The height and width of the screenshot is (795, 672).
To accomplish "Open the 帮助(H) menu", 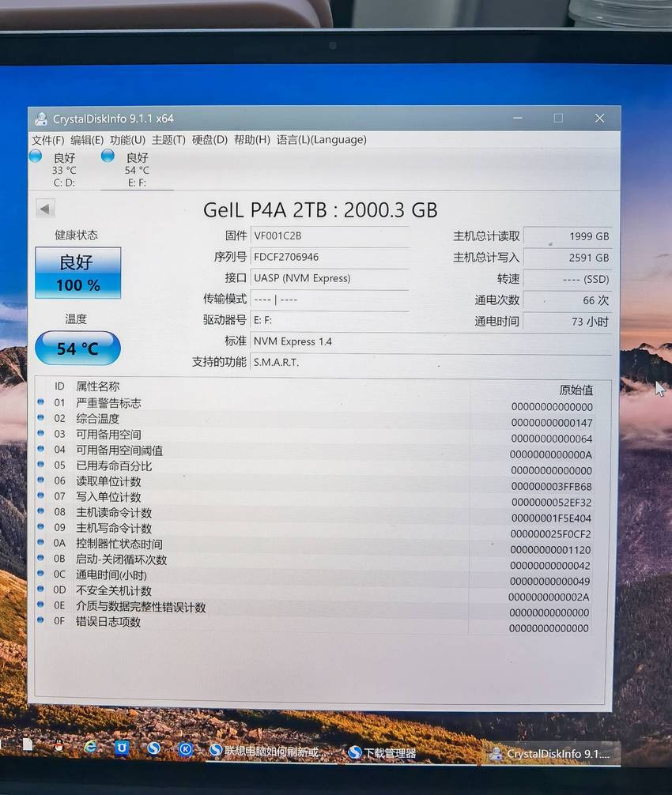I will click(251, 140).
